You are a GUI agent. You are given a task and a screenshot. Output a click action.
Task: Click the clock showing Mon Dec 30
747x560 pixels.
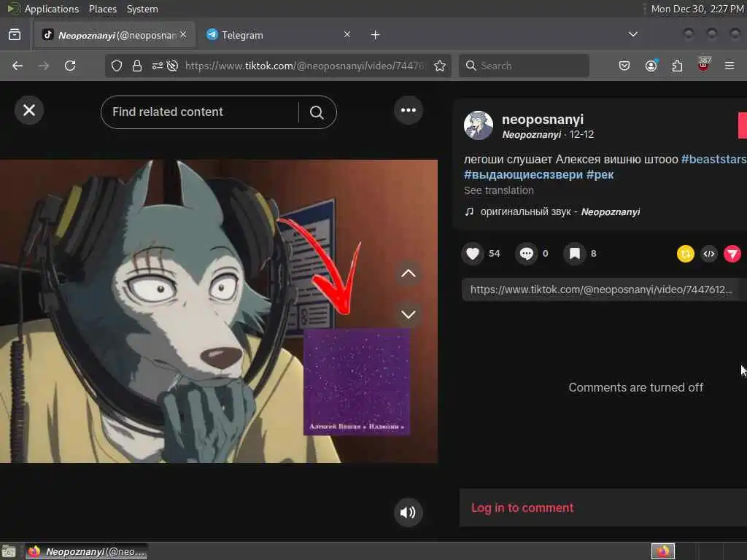[697, 9]
